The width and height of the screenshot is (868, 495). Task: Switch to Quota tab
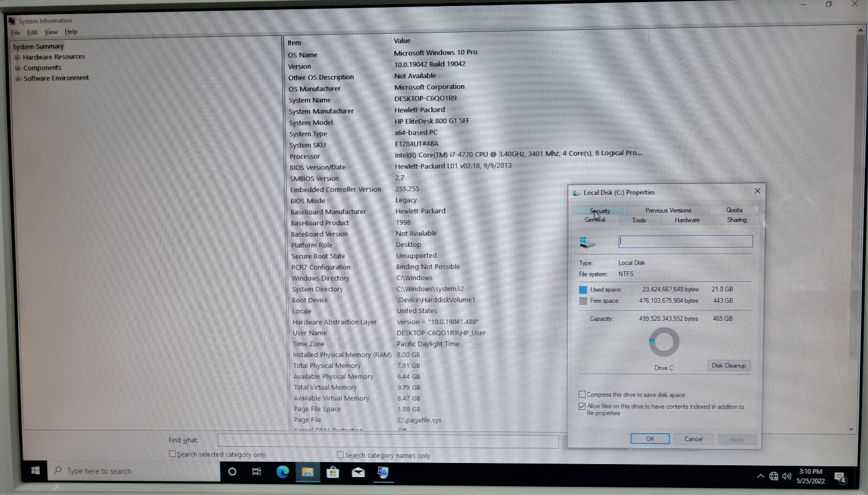(735, 210)
